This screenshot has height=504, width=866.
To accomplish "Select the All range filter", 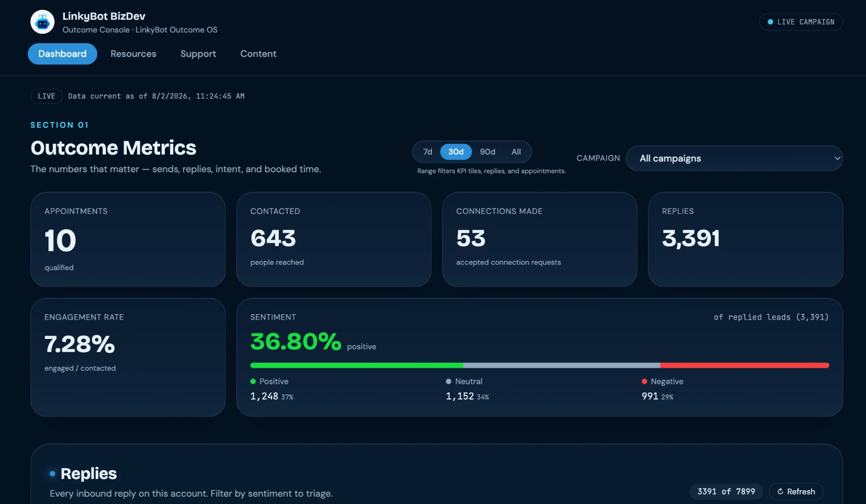I will pos(516,152).
